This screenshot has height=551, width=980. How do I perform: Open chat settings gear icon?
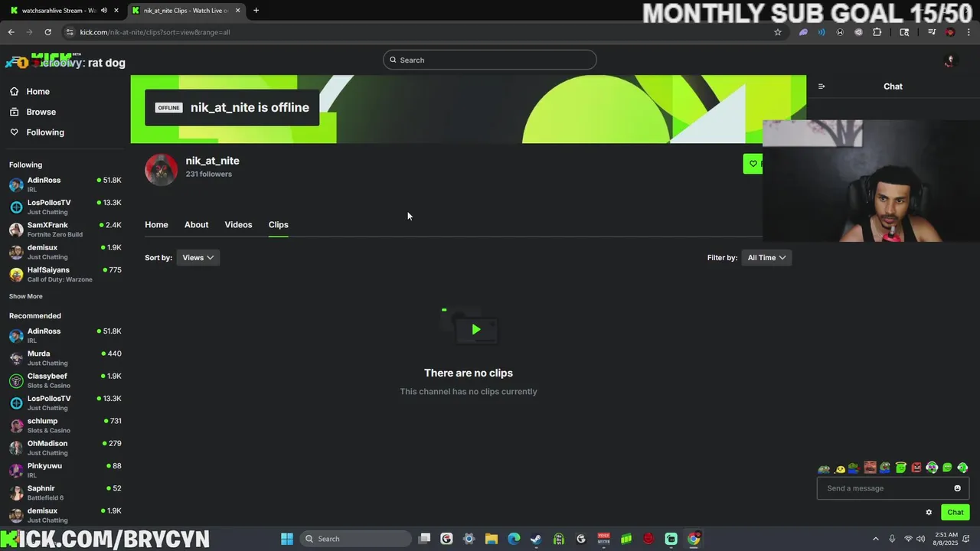pos(929,513)
